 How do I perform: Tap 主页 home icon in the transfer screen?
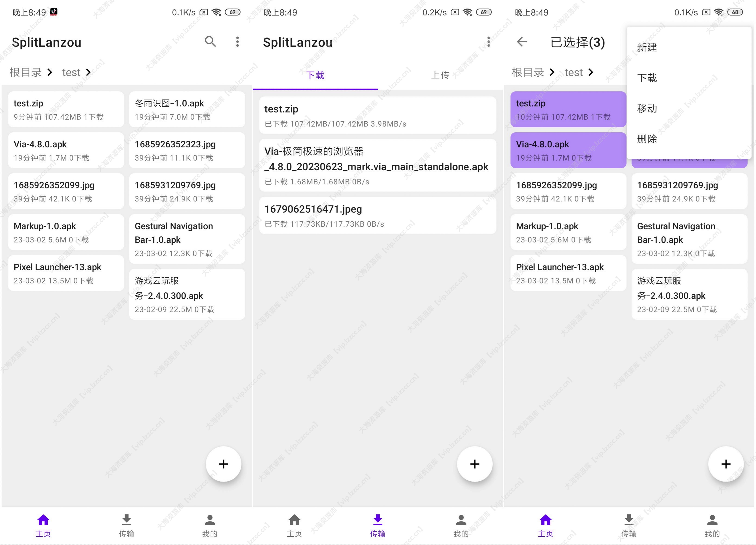click(x=294, y=520)
